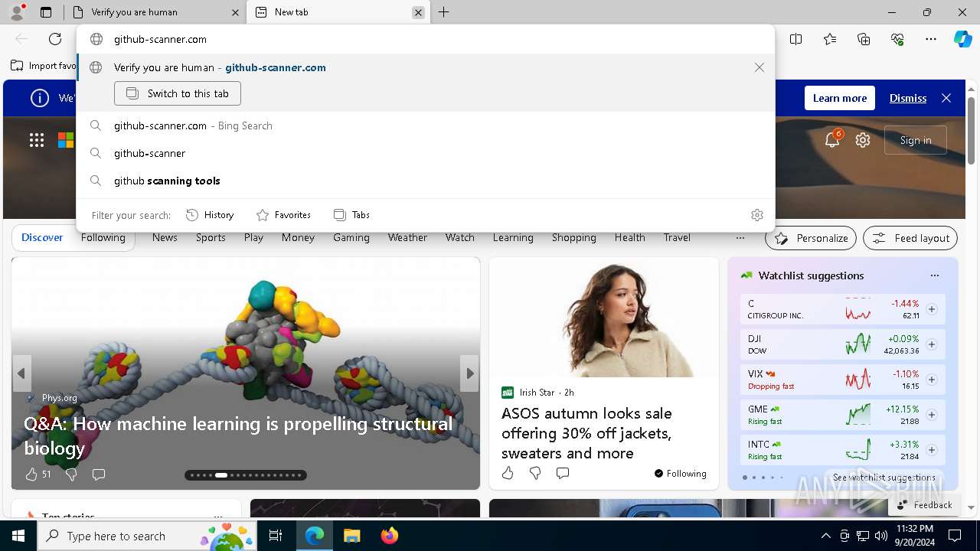Screen dimensions: 980x551
Task: Open the Browser essentials heart icon
Action: point(897,39)
